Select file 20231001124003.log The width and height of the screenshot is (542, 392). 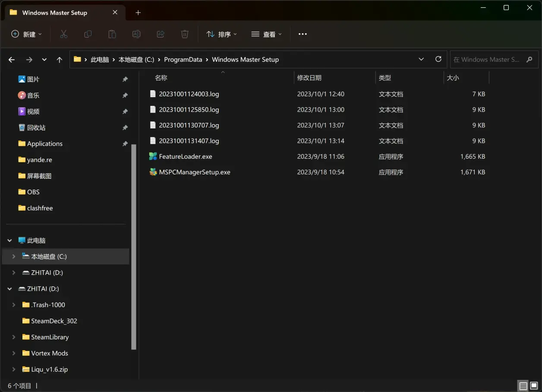click(189, 94)
